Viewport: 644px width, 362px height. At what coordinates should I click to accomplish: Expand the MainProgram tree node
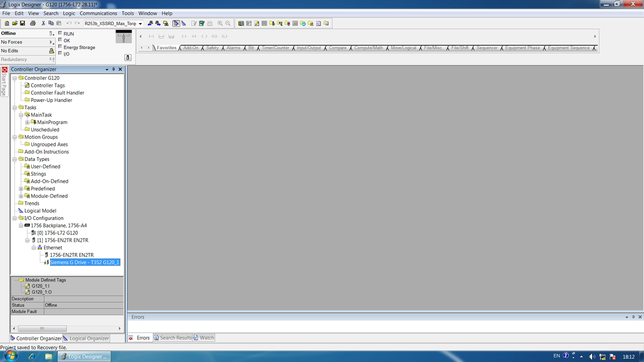27,122
